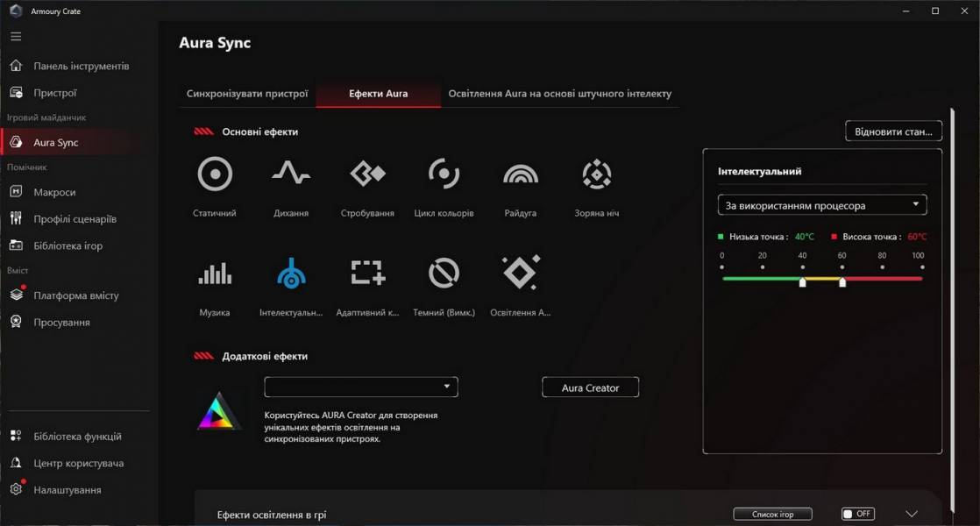
Task: Select the Зоряна ніч effect
Action: [597, 174]
